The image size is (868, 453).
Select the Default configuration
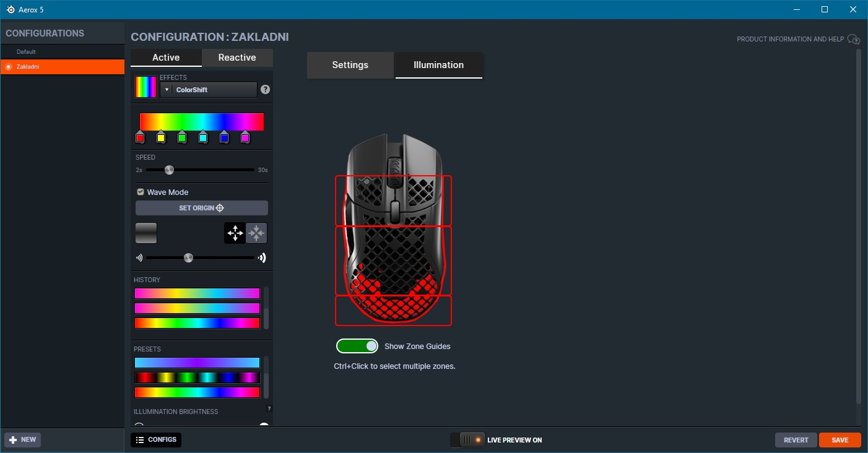coord(62,52)
